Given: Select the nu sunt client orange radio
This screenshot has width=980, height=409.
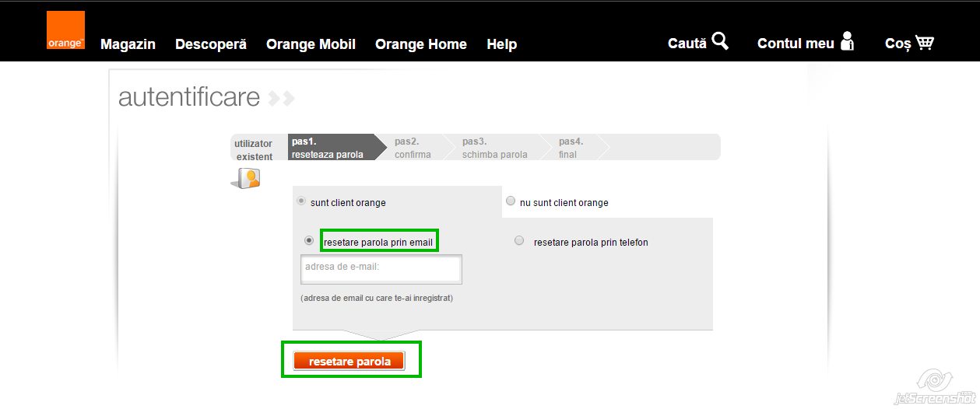Looking at the screenshot, I should tap(511, 201).
